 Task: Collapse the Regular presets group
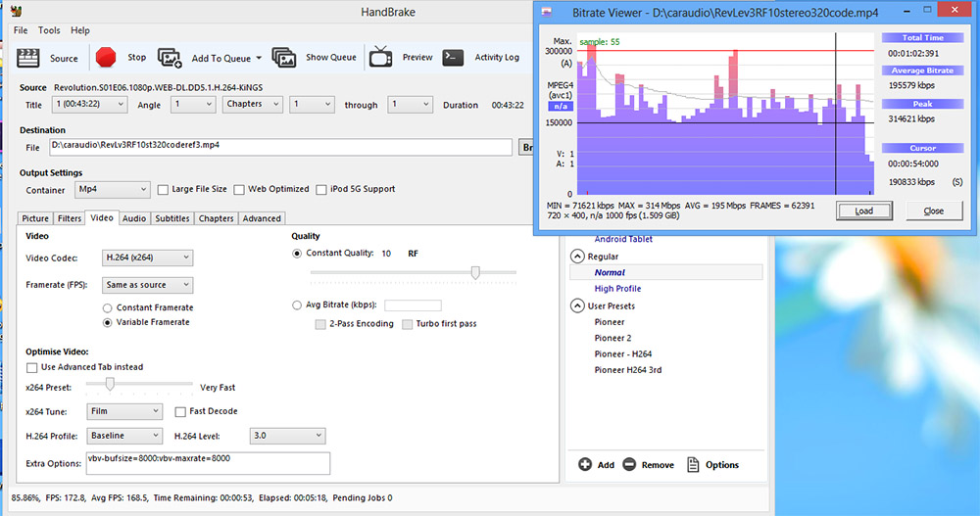577,257
